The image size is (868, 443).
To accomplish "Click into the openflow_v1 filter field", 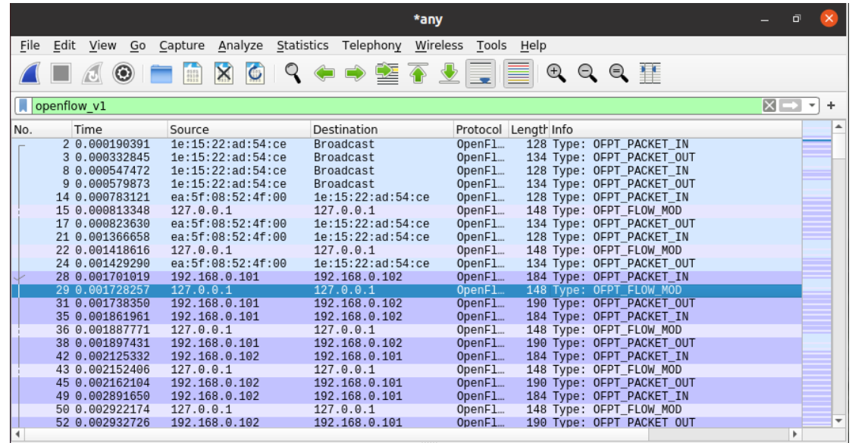I will [x=396, y=105].
